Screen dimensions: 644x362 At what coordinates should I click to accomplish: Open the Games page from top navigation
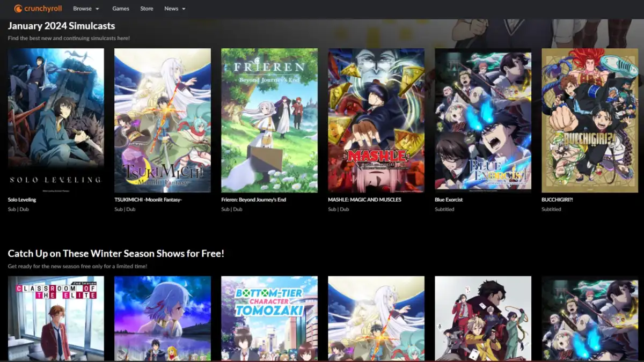click(x=120, y=8)
